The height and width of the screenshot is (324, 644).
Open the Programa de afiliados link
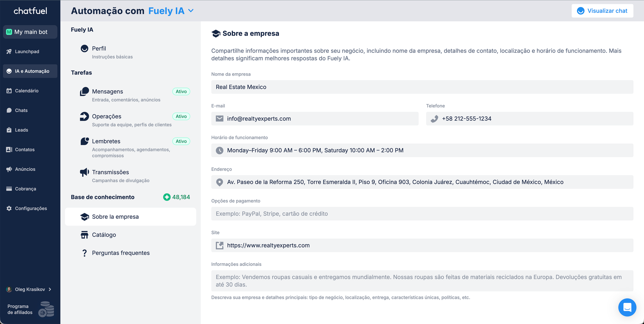coord(20,309)
